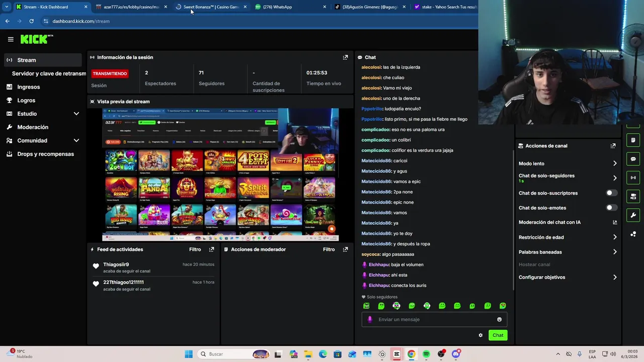Insert the first angry green emote
This screenshot has width=644, height=362.
[x=366, y=306]
